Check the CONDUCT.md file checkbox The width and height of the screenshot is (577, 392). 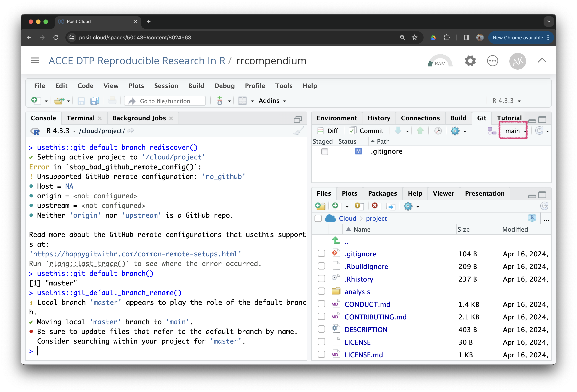[x=321, y=304]
